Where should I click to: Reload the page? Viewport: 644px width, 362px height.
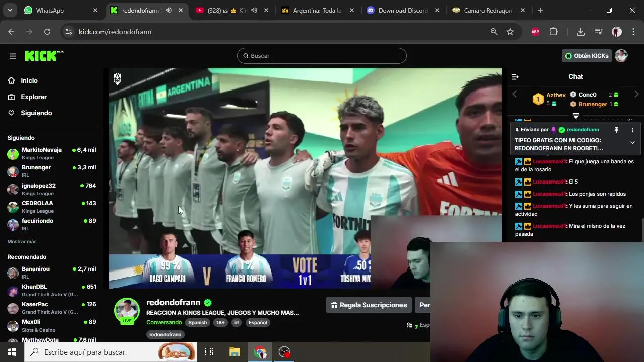point(47,32)
